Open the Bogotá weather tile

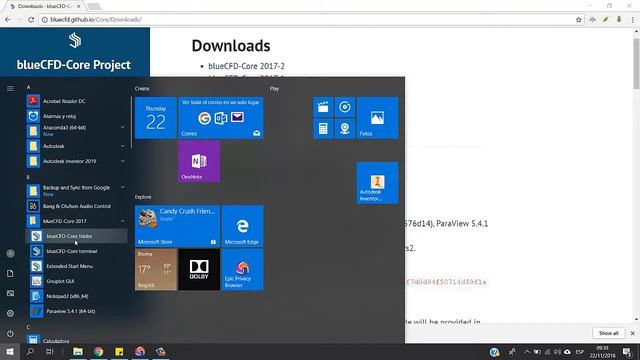(x=156, y=269)
